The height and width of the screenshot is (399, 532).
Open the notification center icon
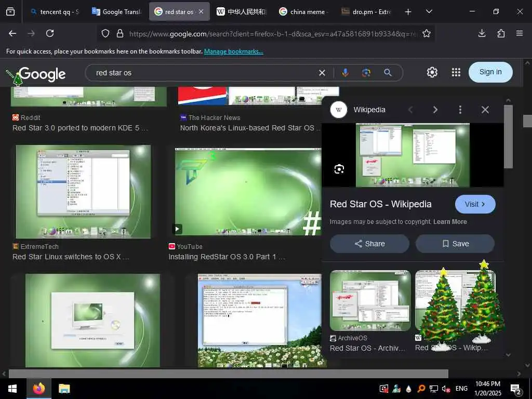515,389
